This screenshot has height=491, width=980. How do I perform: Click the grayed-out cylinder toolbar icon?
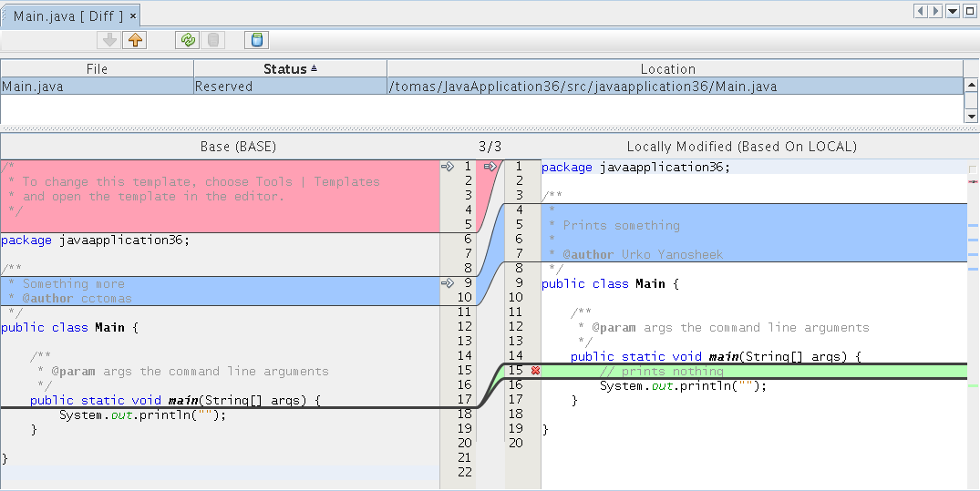213,40
